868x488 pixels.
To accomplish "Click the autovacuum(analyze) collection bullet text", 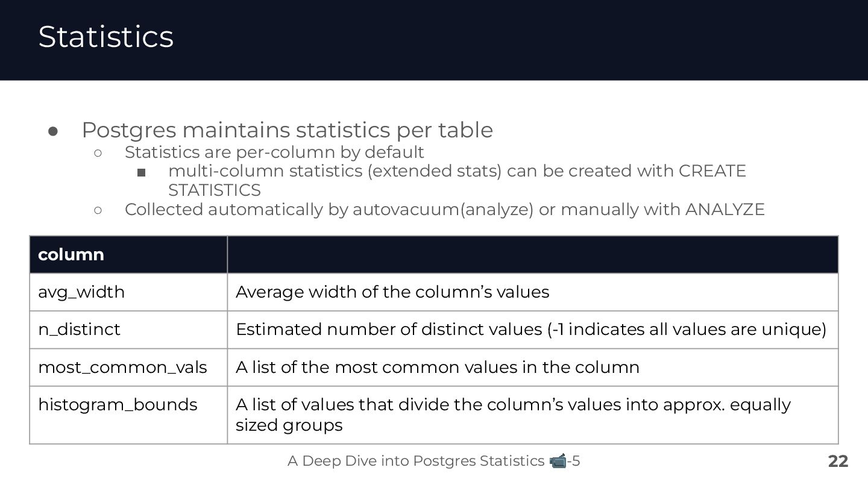I will pos(444,210).
